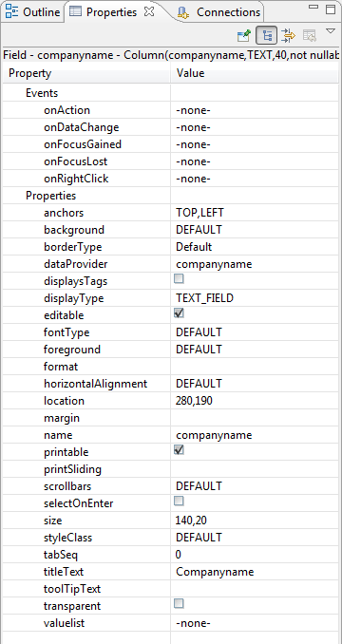Image resolution: width=342 pixels, height=644 pixels.
Task: Enable the displaysTags checkbox
Action: pyautogui.click(x=179, y=279)
